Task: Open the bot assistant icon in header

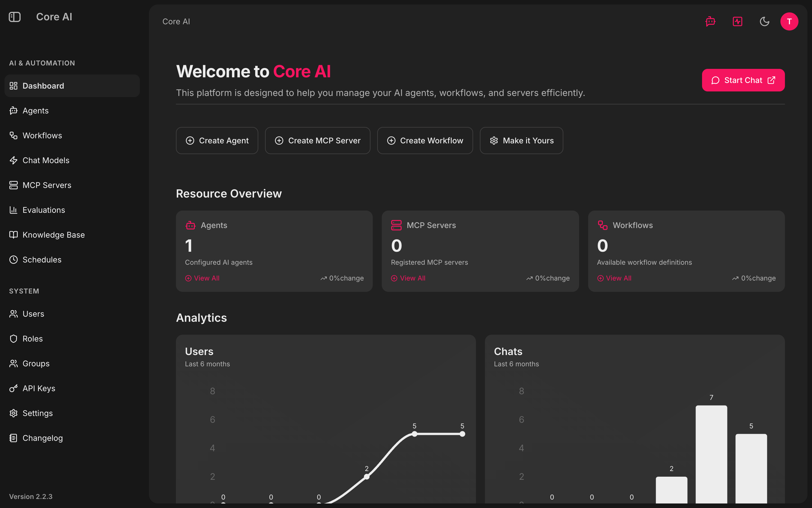Action: 710,21
